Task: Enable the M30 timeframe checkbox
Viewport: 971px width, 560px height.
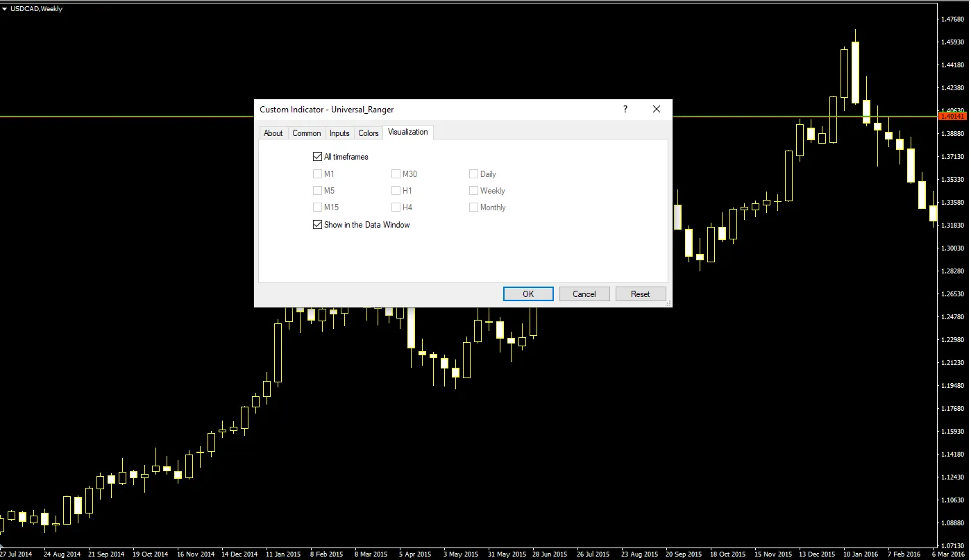Action: tap(396, 174)
